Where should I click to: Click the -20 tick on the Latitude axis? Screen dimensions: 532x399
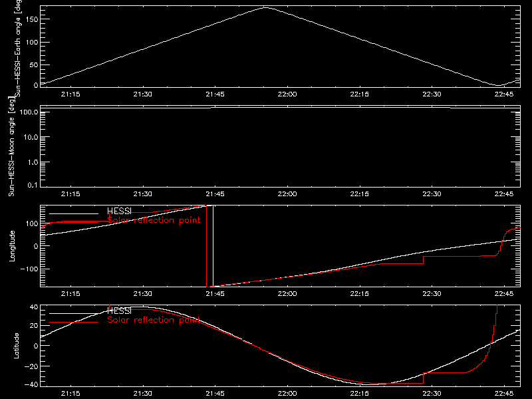tap(31, 366)
